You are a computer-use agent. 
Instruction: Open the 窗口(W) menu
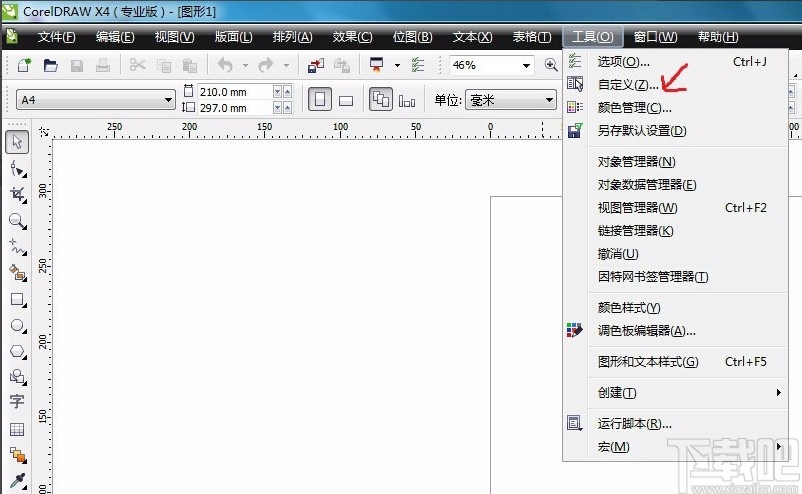click(655, 37)
